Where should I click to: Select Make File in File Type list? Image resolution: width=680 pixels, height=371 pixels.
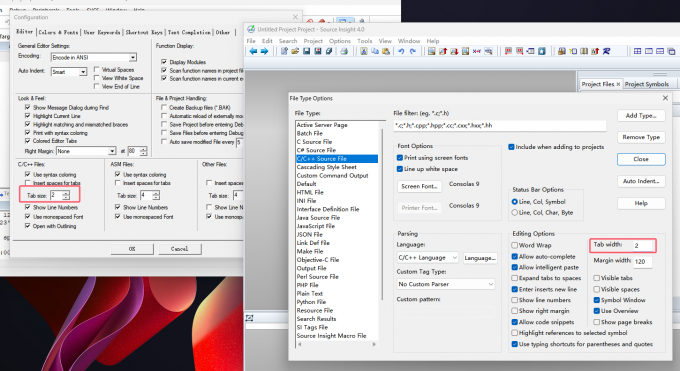coord(310,251)
